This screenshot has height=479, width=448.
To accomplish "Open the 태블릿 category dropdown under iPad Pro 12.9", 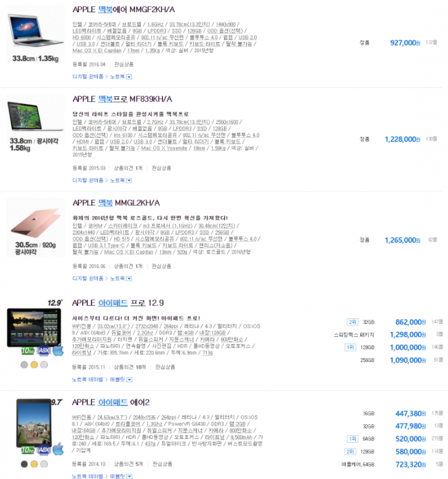I will pos(128,378).
